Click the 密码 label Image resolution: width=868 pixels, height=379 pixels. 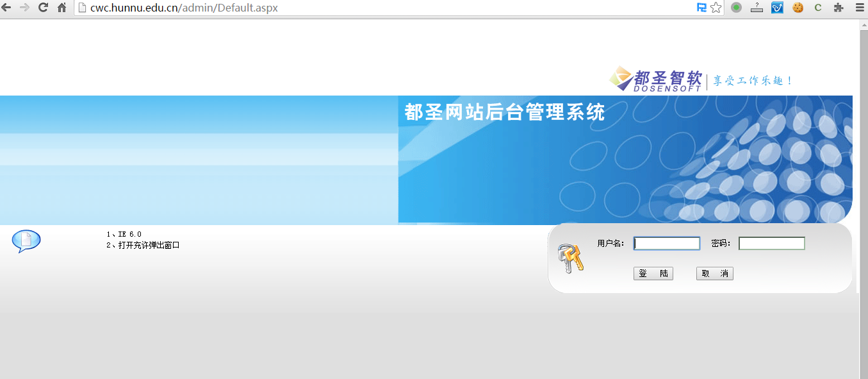[721, 244]
